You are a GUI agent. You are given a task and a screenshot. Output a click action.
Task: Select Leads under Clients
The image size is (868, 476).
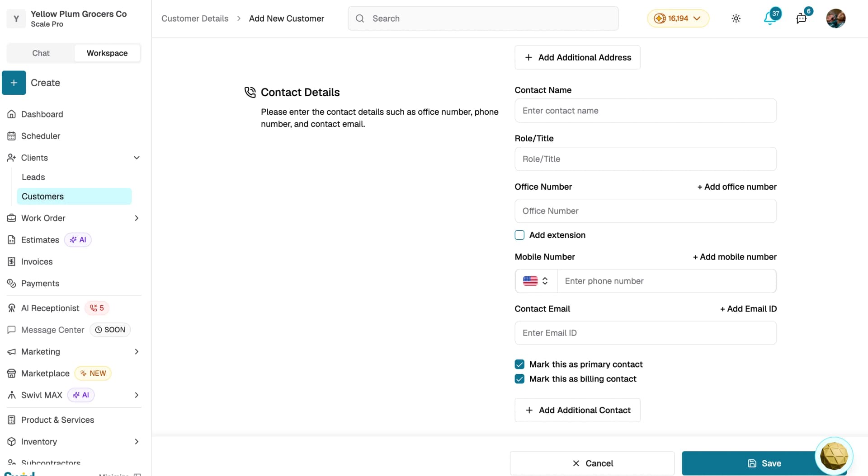coord(33,177)
